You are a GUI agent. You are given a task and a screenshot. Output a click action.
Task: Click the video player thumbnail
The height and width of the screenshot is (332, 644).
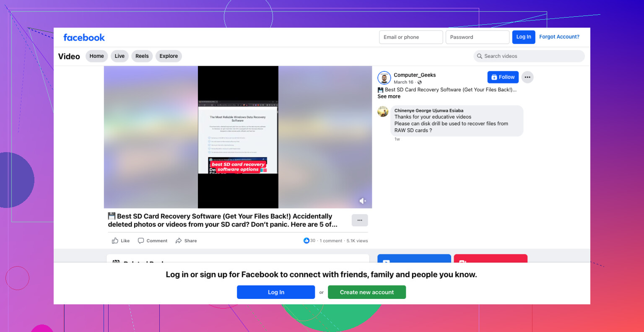(238, 137)
